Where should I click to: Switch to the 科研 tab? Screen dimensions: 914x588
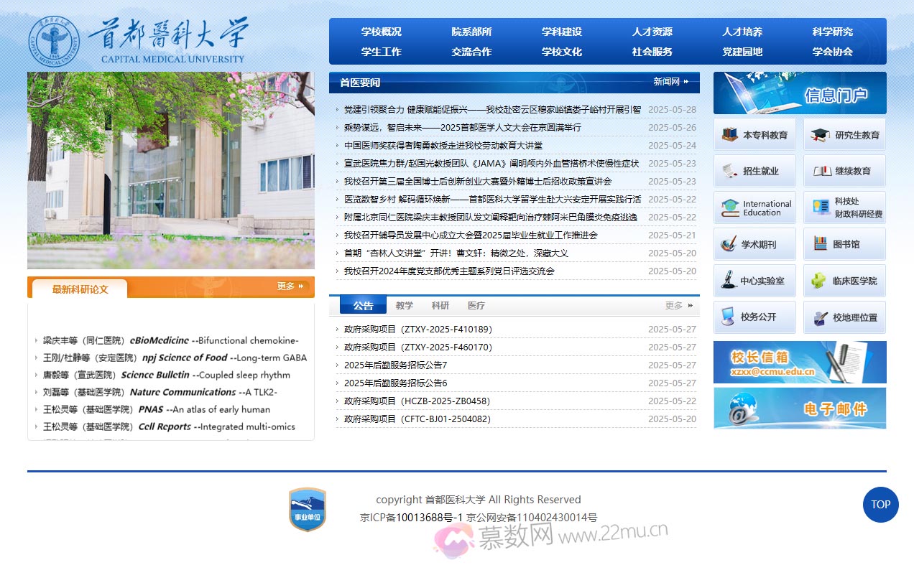click(x=440, y=305)
